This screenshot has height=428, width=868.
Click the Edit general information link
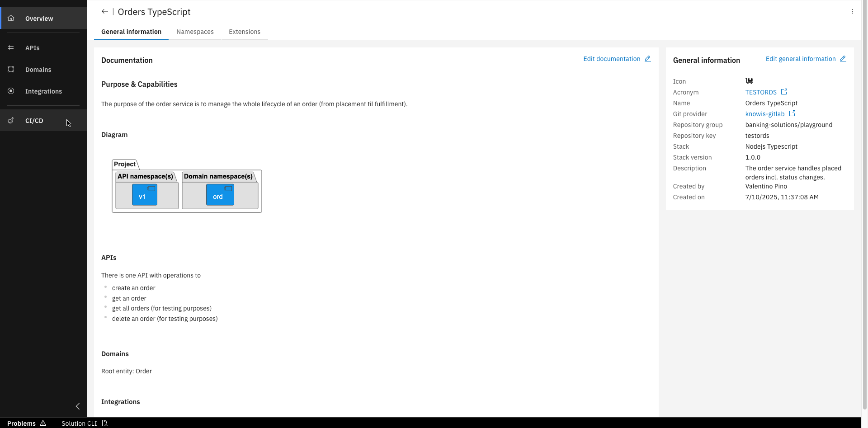(x=801, y=59)
